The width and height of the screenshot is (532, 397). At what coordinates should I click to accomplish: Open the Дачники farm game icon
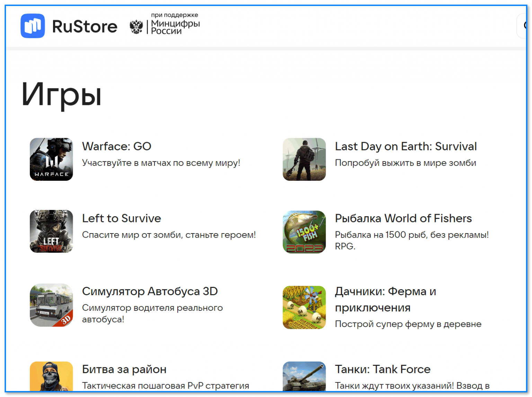(x=304, y=307)
